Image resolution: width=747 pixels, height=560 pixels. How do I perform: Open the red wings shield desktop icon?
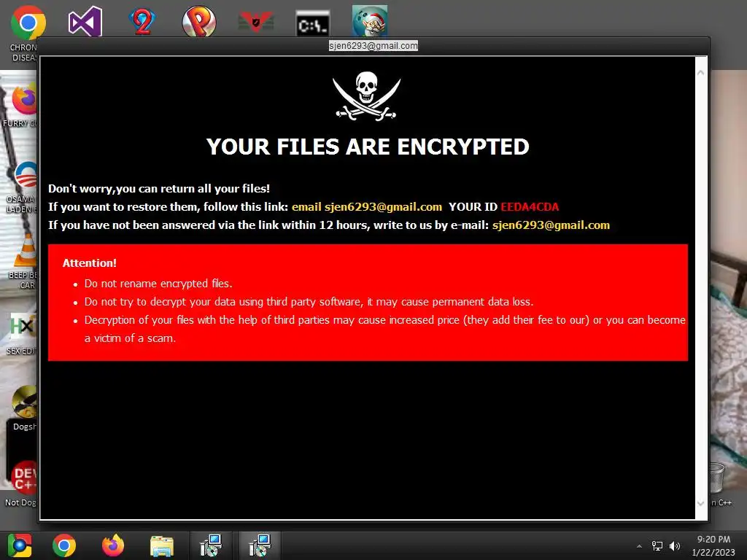(x=256, y=22)
